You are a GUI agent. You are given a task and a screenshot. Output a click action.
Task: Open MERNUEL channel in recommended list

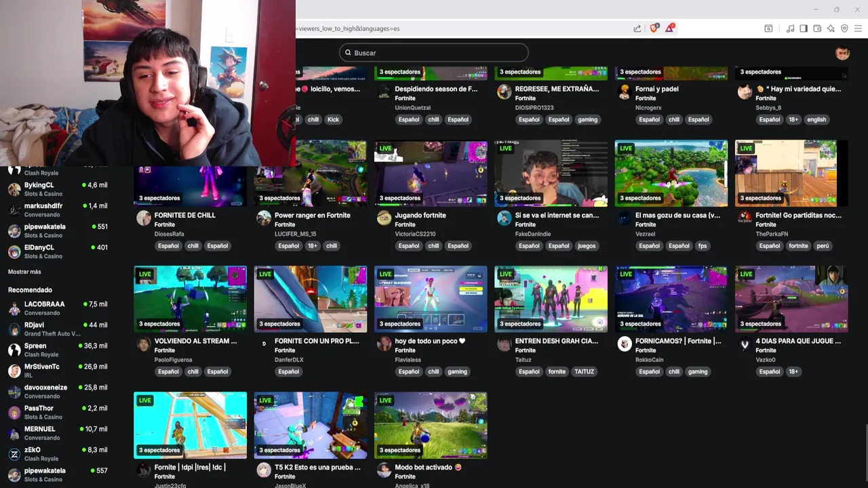click(58, 432)
